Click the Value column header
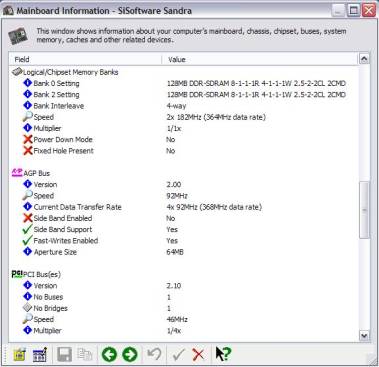 [259, 59]
